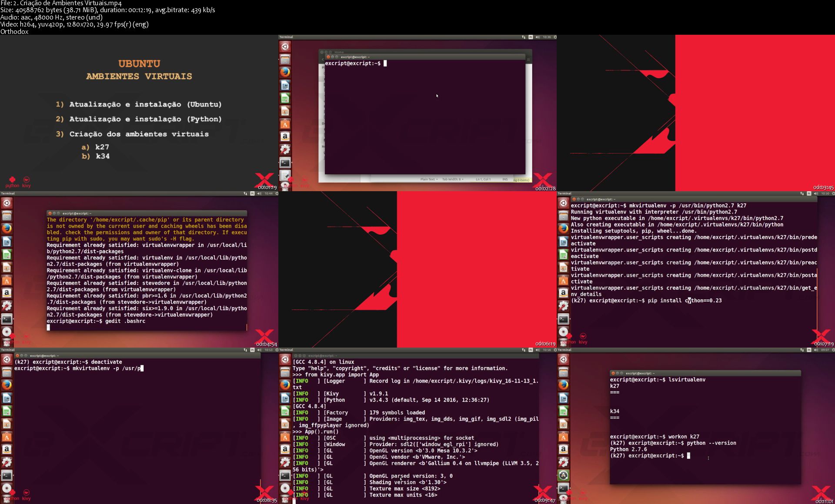The height and width of the screenshot is (504, 835).
Task: Open LibreOffice Calc icon in 00:07:19 frame
Action: (x=563, y=254)
